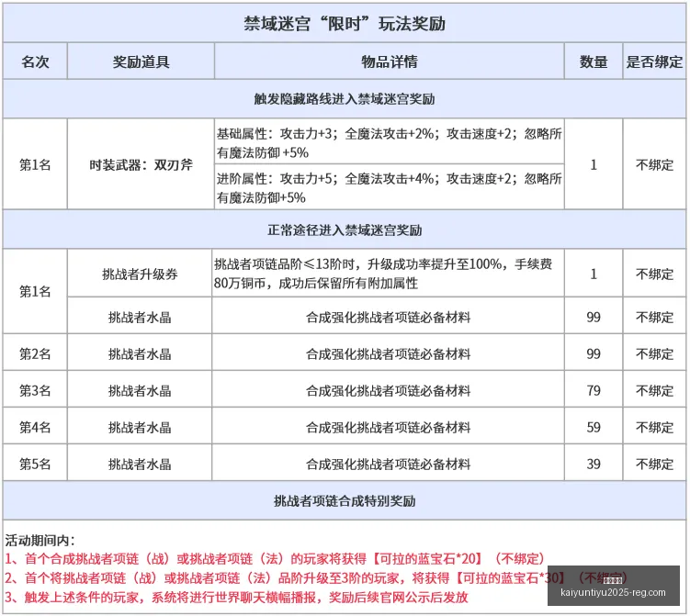Viewport: 690px width, 616px height.
Task: Click the quantity 79 cell
Action: tap(594, 390)
